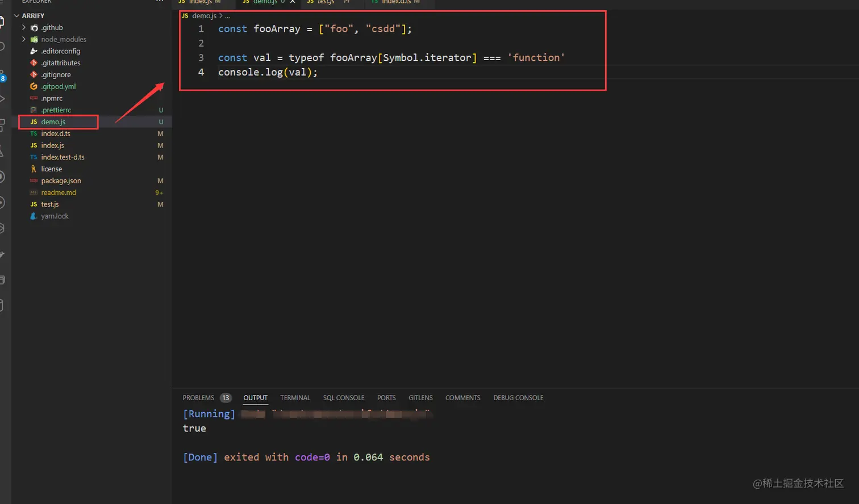Click the TS icon beside index.d.ts
Screen dimensions: 859x504
point(34,134)
